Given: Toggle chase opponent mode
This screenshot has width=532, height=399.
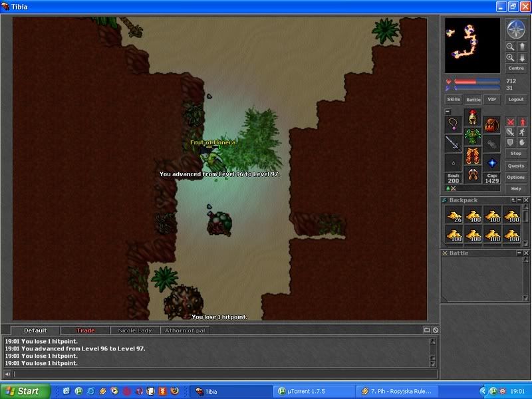Looking at the screenshot, I should (522, 132).
